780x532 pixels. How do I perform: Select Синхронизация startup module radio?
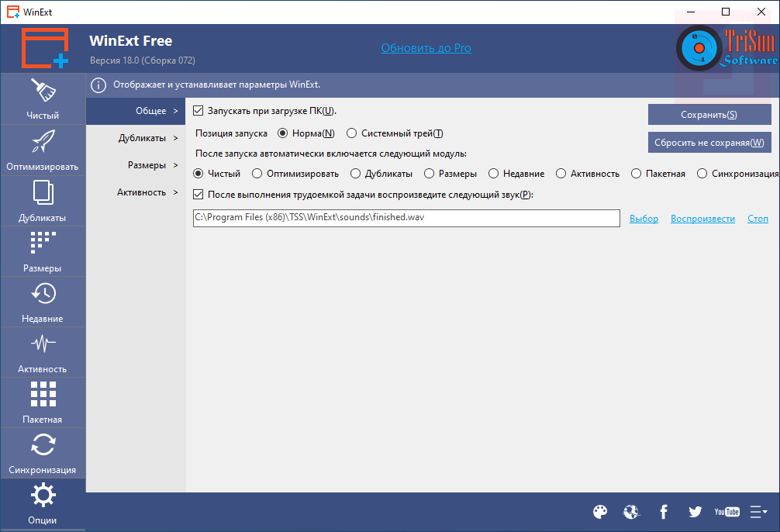702,174
